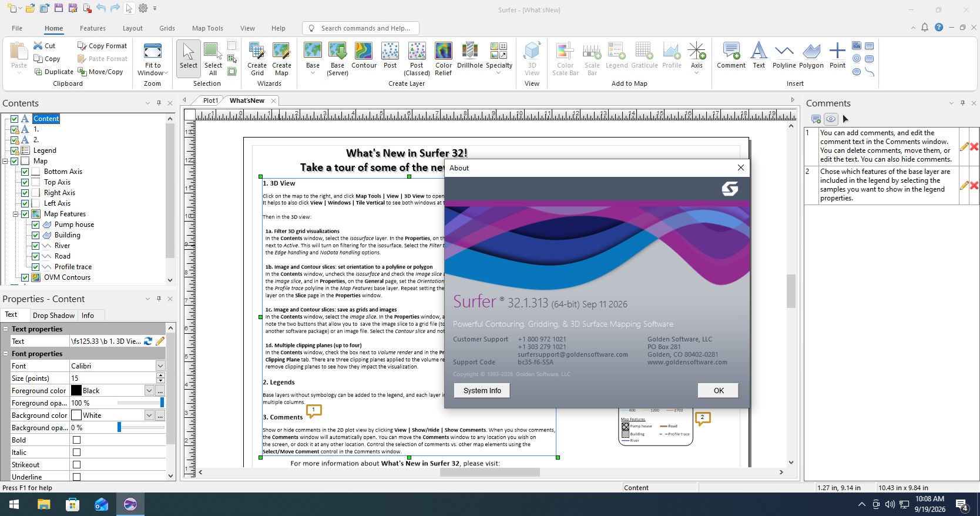Click the Create Map wizard icon
This screenshot has height=516, width=980.
[281, 59]
